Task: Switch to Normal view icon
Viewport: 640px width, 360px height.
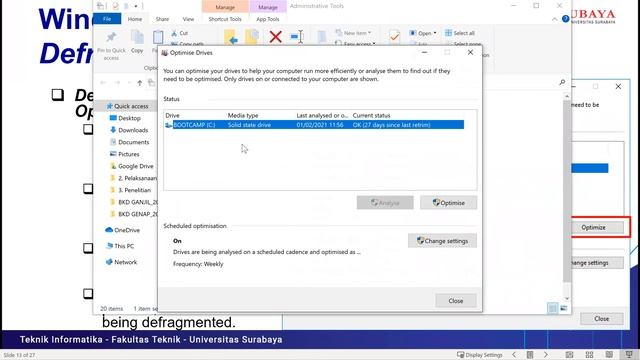Action: click(569, 355)
